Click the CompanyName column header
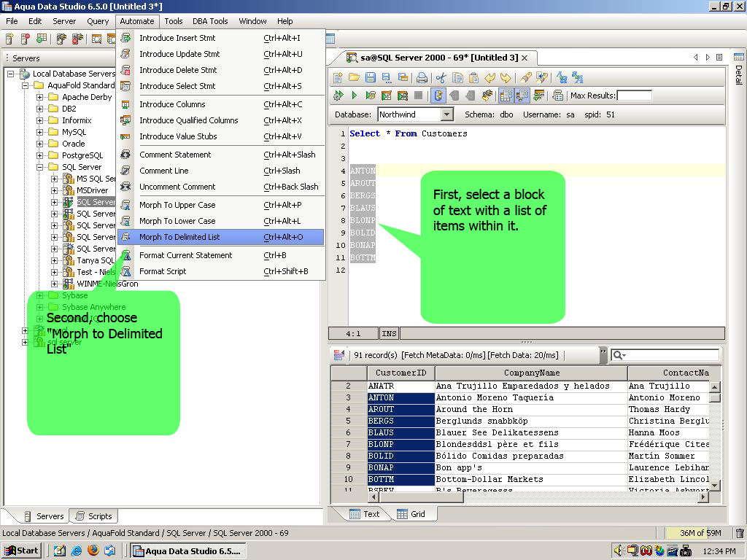The image size is (747, 560). 531,373
